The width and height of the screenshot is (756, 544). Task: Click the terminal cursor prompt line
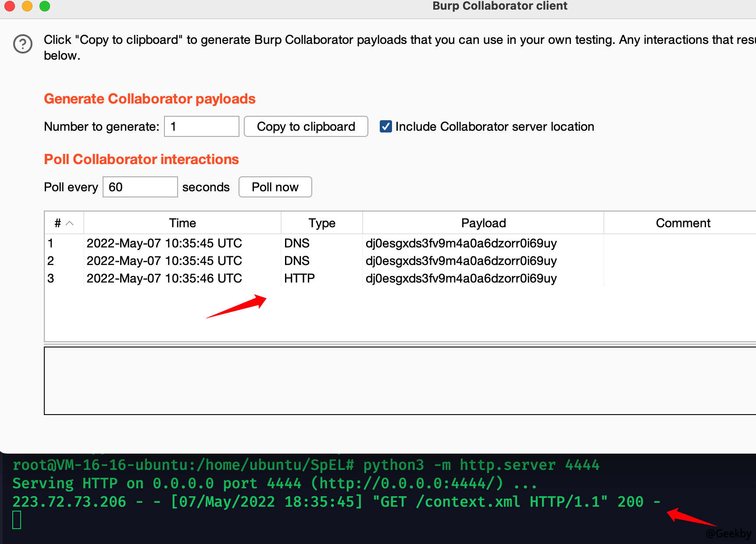click(17, 520)
